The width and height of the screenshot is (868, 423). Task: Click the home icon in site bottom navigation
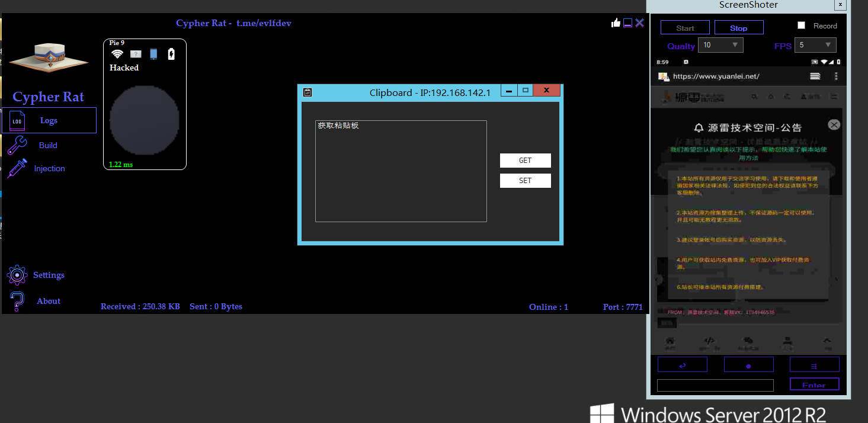pyautogui.click(x=670, y=341)
